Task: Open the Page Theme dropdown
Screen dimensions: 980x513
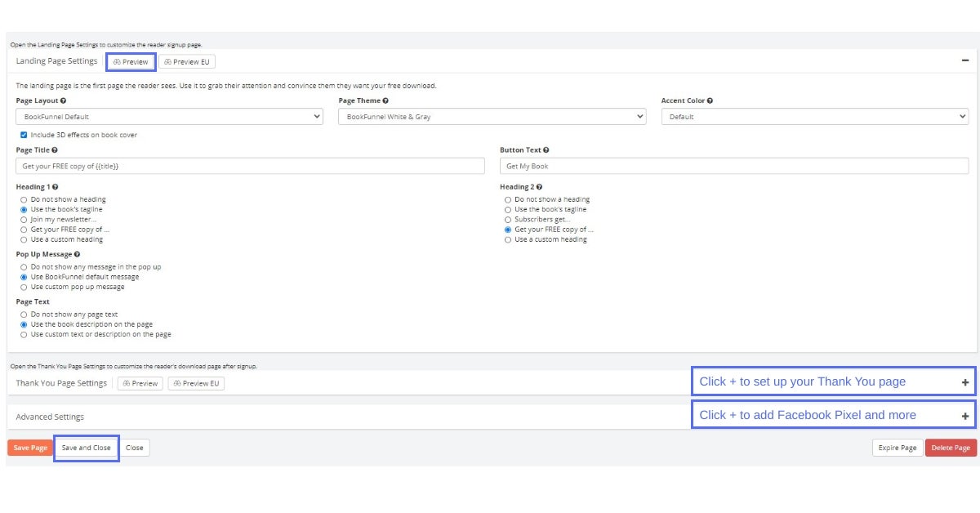Action: 492,117
